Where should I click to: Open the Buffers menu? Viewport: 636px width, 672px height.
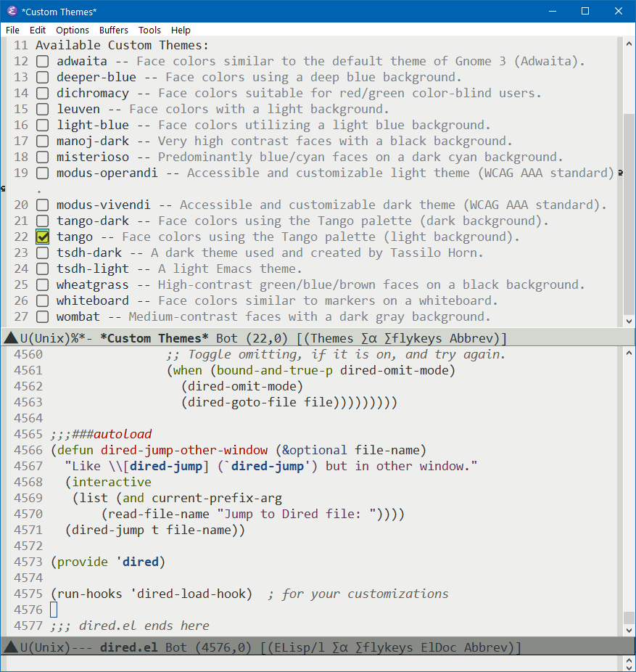[x=113, y=30]
